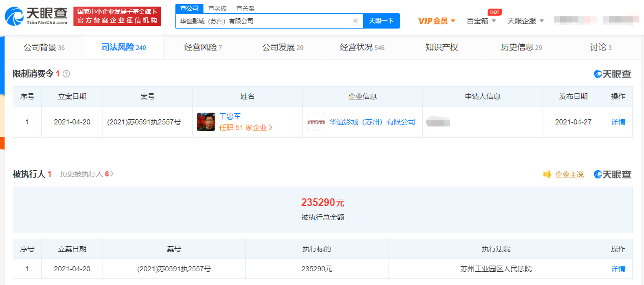Click 华谊影城 company logo thumbnail
The image size is (644, 285).
point(316,122)
